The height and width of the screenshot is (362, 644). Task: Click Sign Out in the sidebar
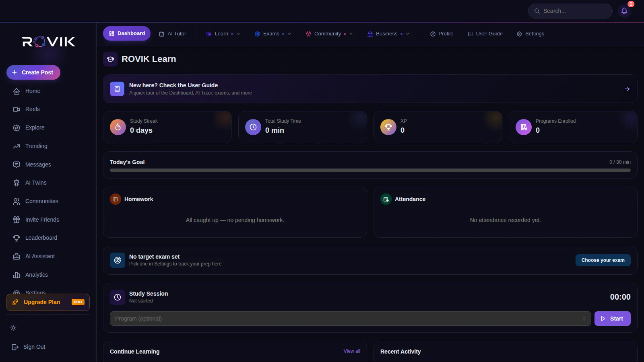pos(29,347)
